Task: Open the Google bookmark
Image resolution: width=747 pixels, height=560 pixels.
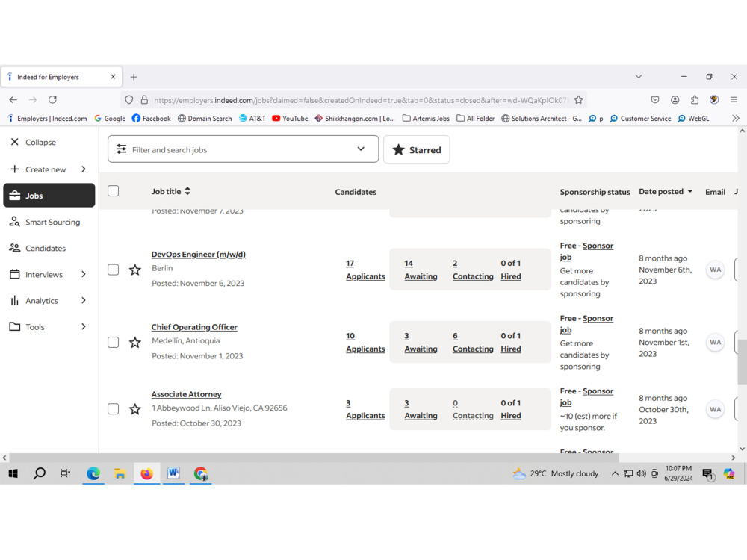Action: click(110, 119)
